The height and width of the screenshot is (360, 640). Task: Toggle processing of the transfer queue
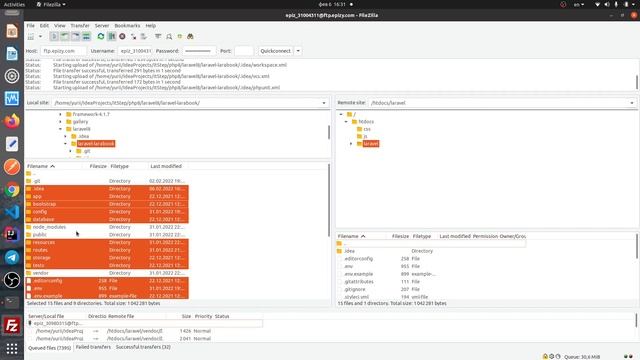pos(111,37)
